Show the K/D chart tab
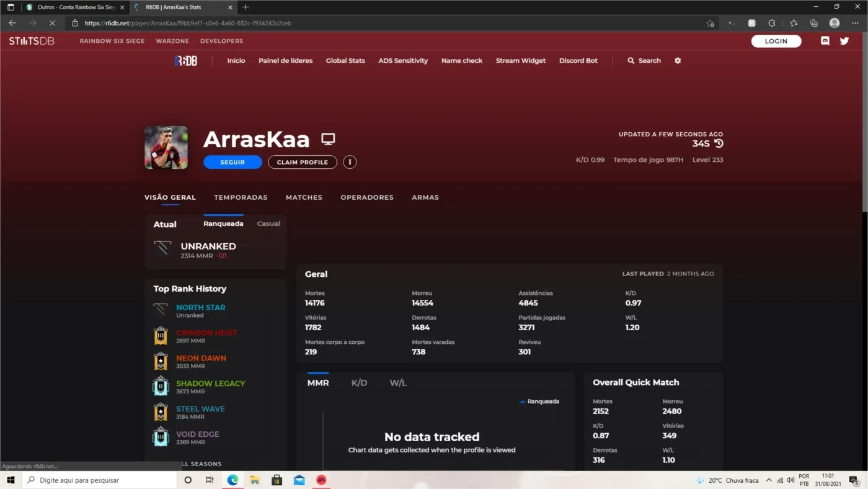868x489 pixels. [359, 383]
